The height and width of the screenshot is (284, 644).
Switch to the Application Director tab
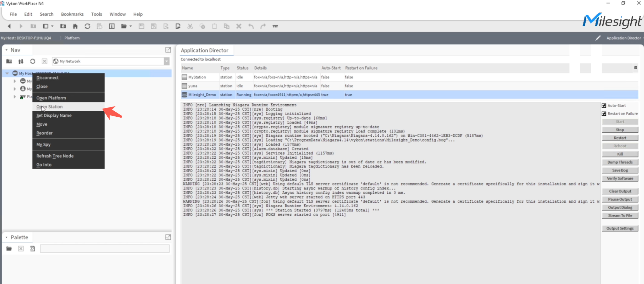(x=204, y=50)
